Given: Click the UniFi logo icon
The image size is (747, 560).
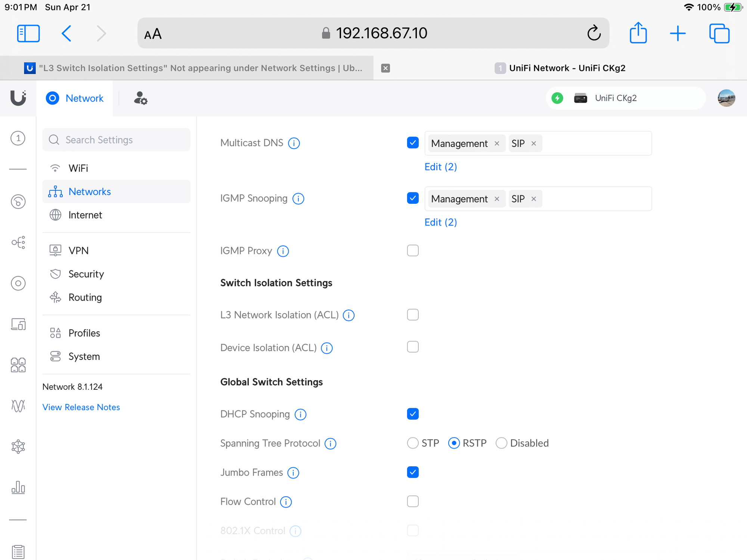Looking at the screenshot, I should click(18, 98).
